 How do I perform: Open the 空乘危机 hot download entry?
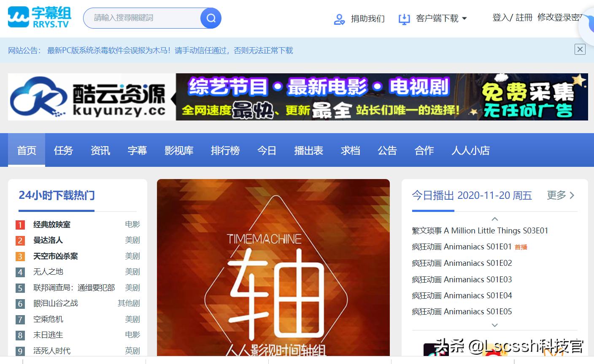[48, 319]
